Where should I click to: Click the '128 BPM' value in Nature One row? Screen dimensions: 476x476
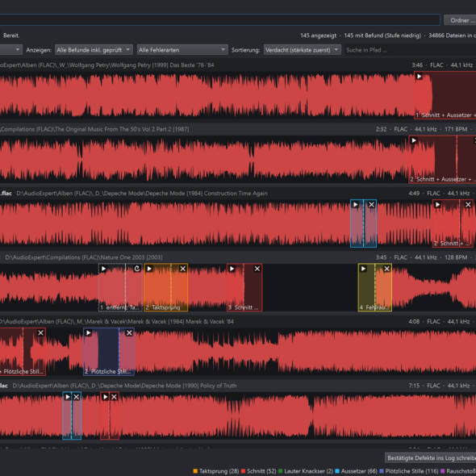pos(456,257)
